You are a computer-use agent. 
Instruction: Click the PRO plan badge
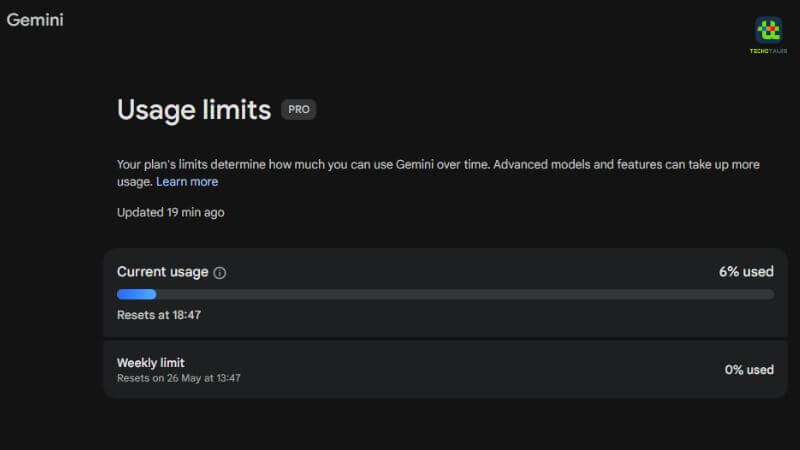pyautogui.click(x=298, y=110)
